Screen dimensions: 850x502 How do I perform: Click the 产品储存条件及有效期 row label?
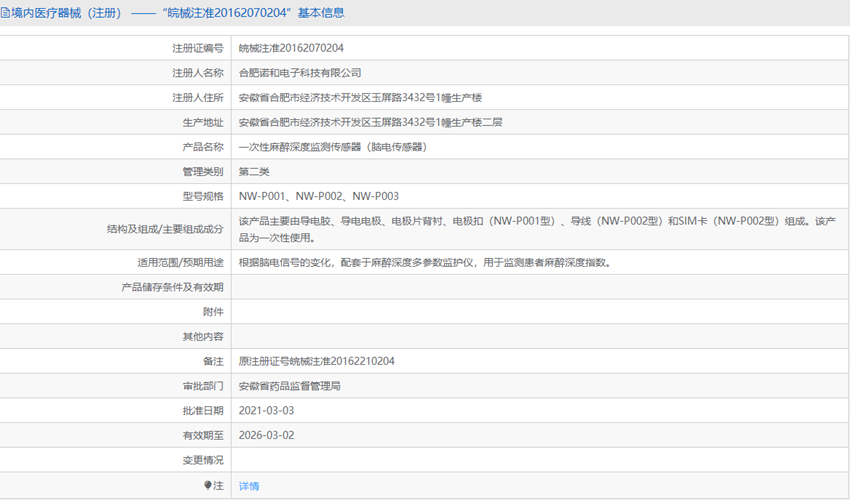(172, 287)
